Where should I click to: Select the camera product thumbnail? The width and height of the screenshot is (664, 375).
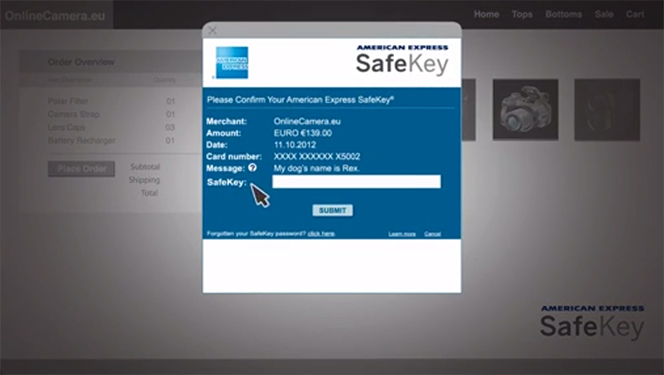(x=525, y=110)
